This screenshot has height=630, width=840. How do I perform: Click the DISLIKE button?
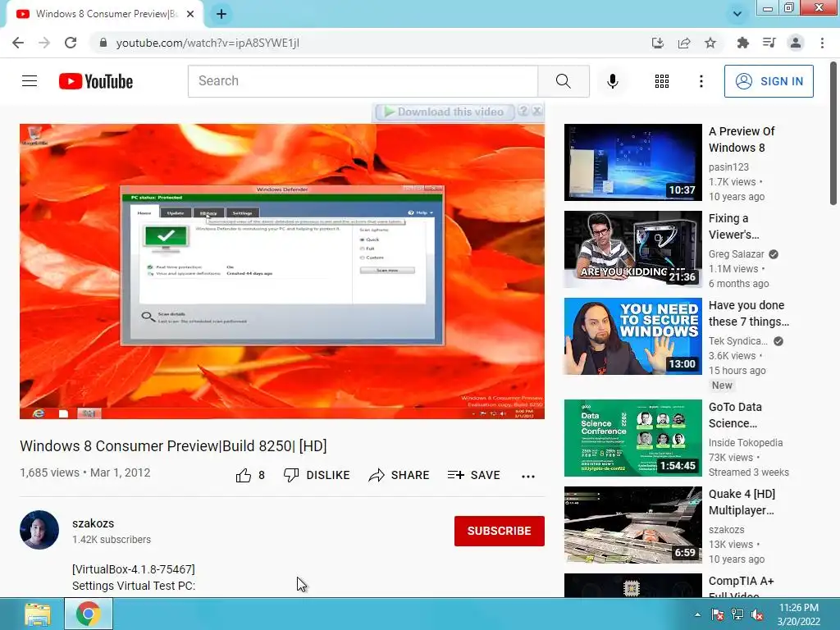pos(317,475)
